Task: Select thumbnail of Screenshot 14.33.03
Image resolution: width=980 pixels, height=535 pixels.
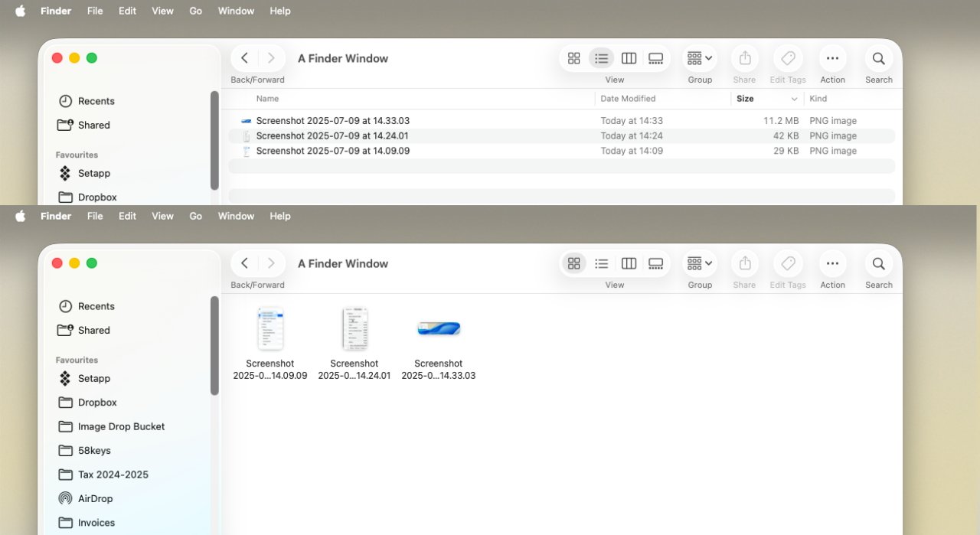Action: (x=439, y=328)
